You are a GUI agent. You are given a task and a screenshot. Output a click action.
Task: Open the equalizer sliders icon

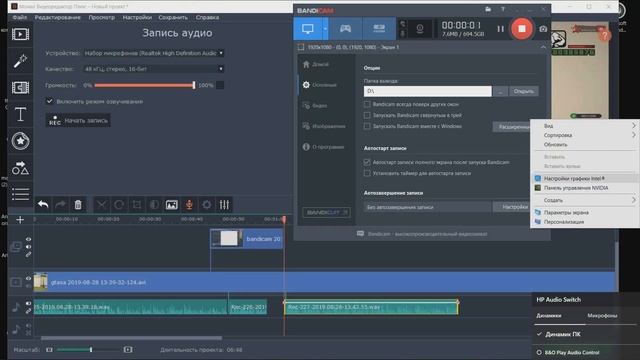coord(224,204)
